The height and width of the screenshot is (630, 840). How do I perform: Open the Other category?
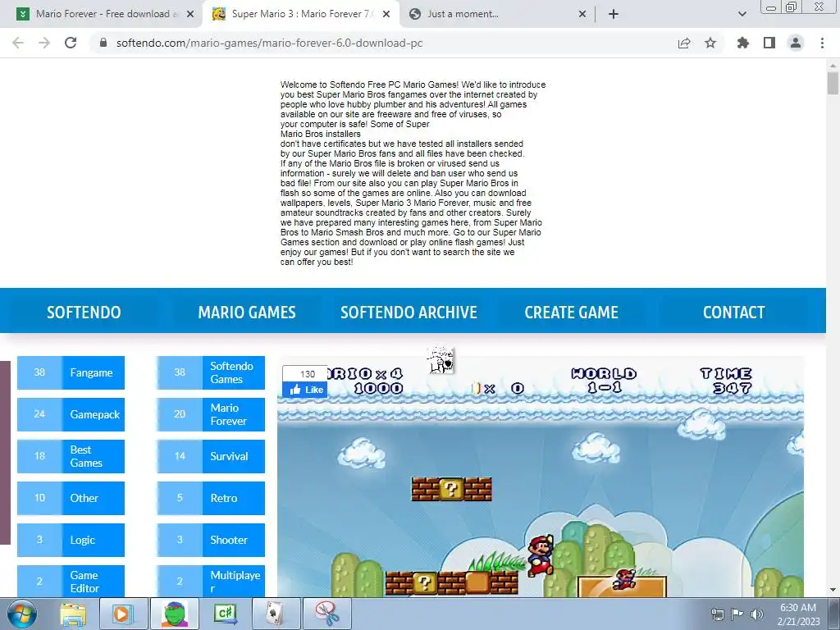pos(71,498)
